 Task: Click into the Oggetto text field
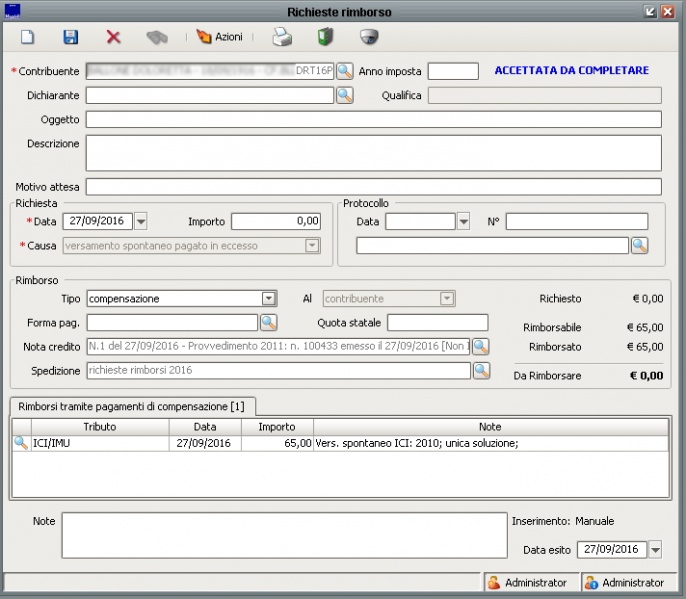pos(373,119)
